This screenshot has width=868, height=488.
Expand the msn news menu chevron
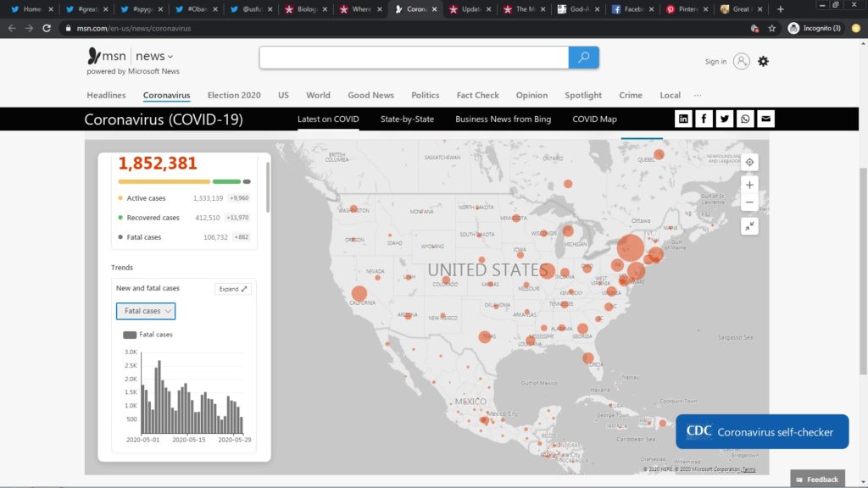click(x=170, y=57)
